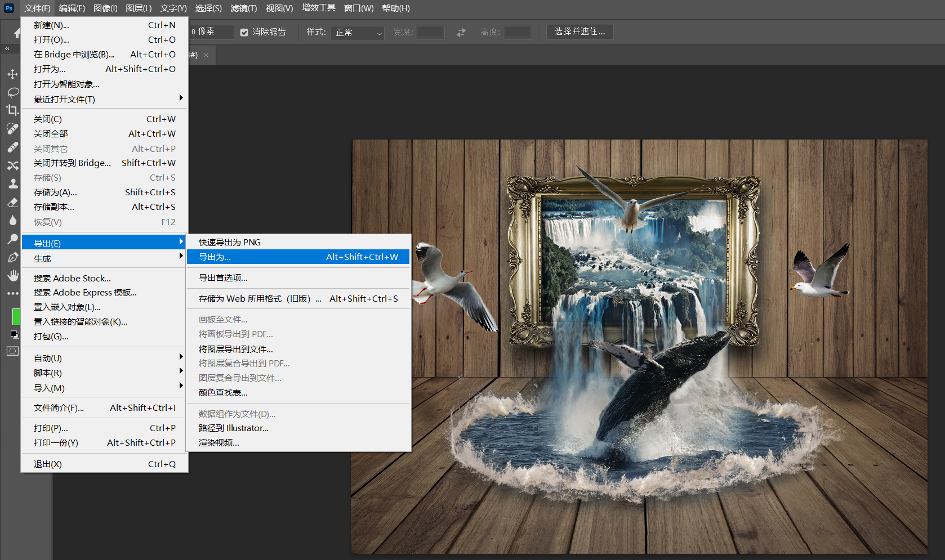Toggle Quick Mask mode icon
The height and width of the screenshot is (560, 945).
(12, 351)
